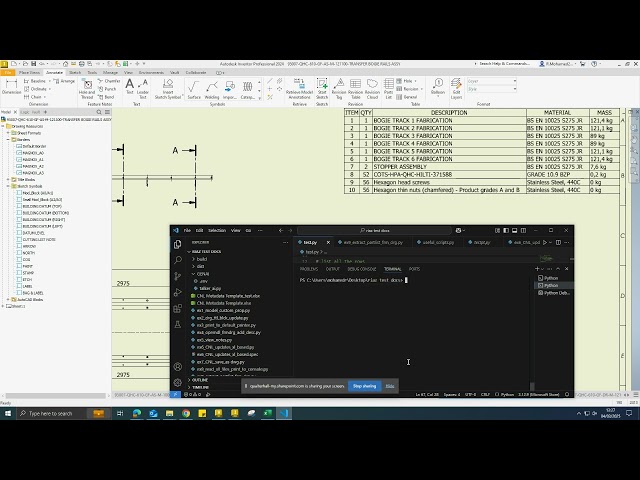The width and height of the screenshot is (640, 480).
Task: Collapse the Sketch Symbols node in Inventor browser
Action: pyautogui.click(x=8, y=186)
